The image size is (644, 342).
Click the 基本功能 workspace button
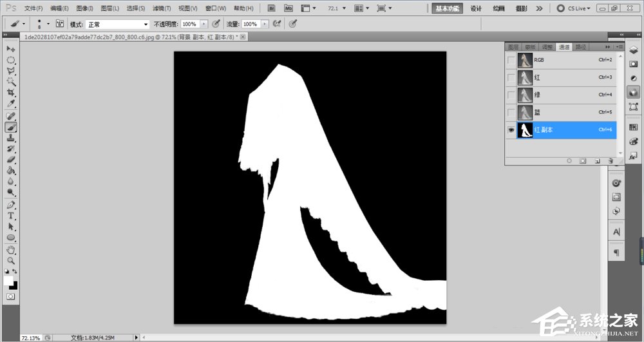(x=448, y=8)
